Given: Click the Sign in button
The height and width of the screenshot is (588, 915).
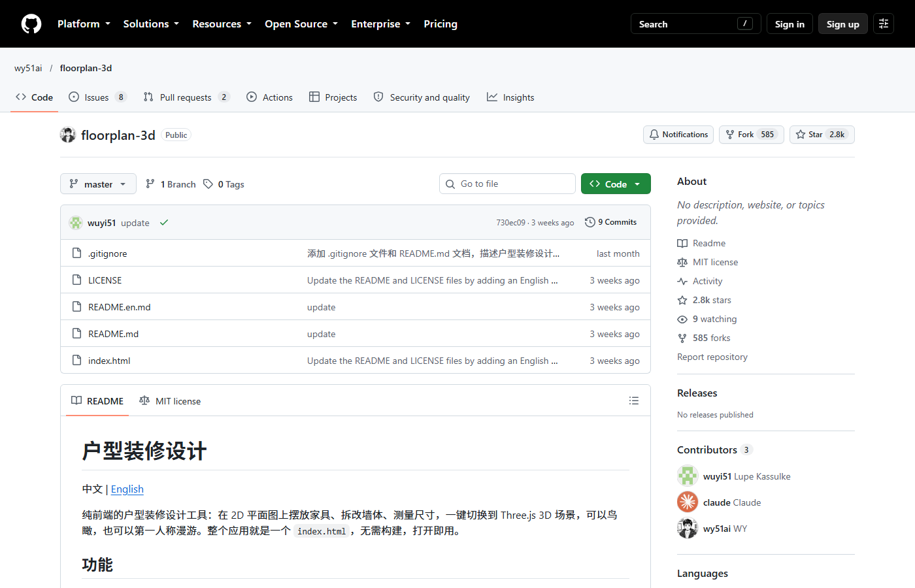Looking at the screenshot, I should click(x=790, y=24).
